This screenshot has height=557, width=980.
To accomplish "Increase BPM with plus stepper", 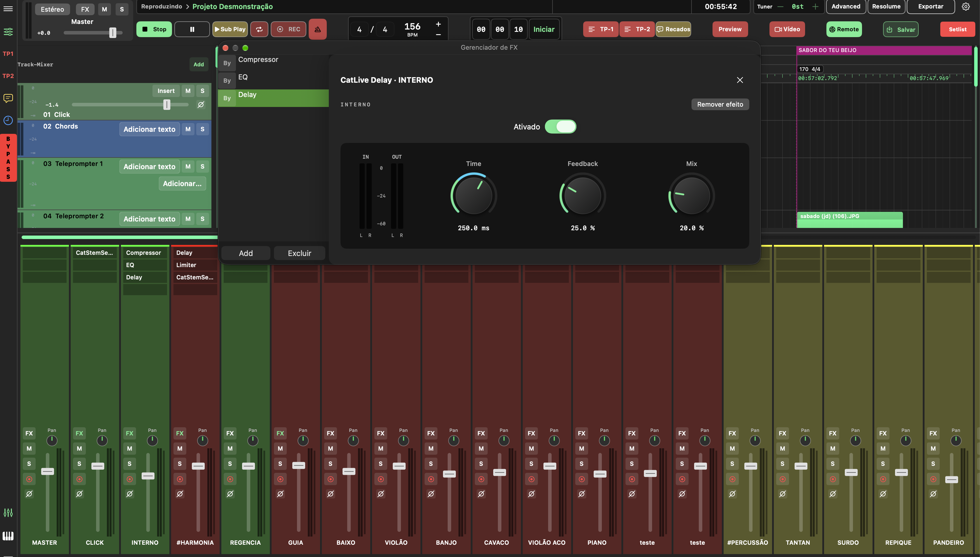I will tap(438, 24).
